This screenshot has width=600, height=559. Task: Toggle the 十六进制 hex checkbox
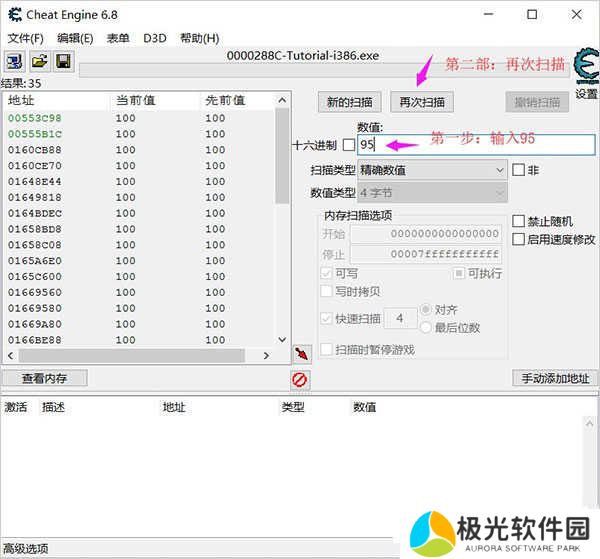349,145
